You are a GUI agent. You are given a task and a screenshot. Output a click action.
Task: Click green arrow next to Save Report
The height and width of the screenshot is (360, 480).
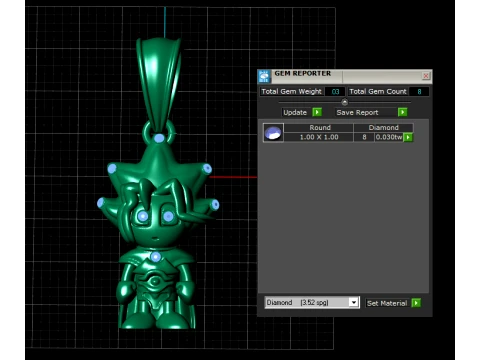[403, 112]
